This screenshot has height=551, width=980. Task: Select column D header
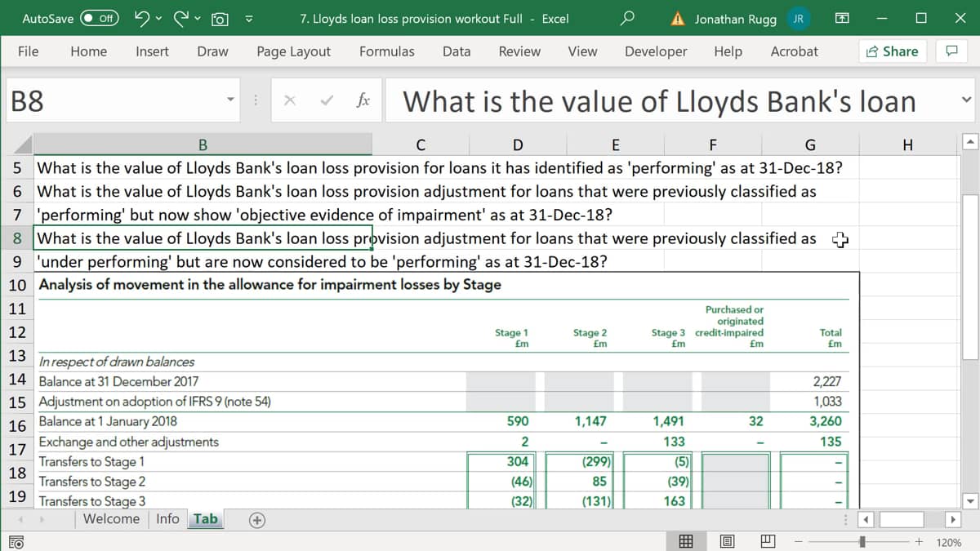coord(517,145)
